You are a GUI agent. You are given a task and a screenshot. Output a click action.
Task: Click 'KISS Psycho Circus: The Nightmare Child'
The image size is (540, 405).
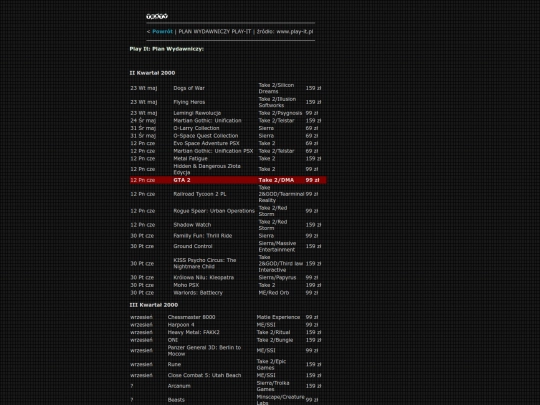point(205,263)
